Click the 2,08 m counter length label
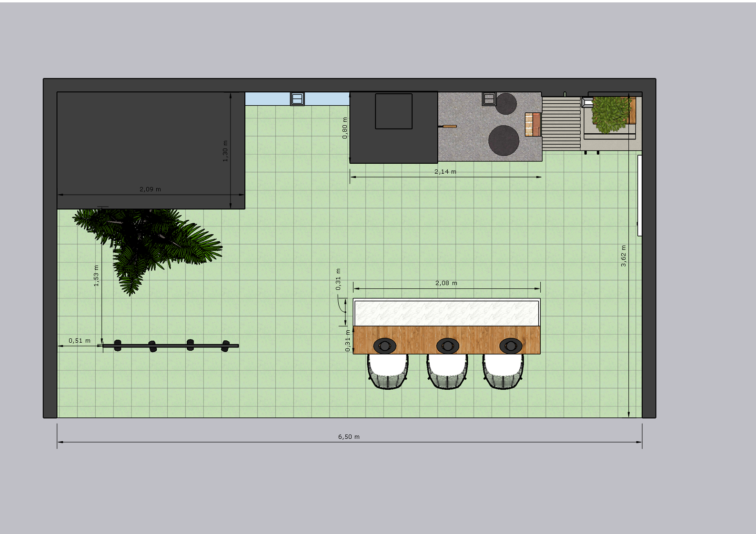Image resolution: width=756 pixels, height=534 pixels. pyautogui.click(x=446, y=283)
